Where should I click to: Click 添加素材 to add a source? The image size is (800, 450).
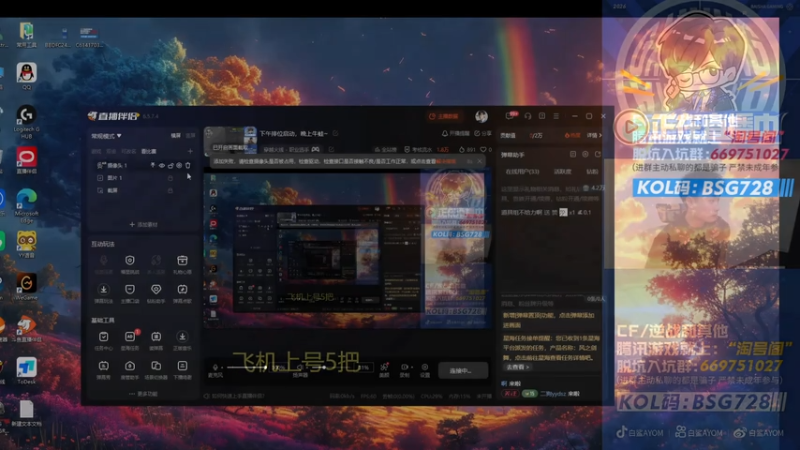click(x=143, y=224)
